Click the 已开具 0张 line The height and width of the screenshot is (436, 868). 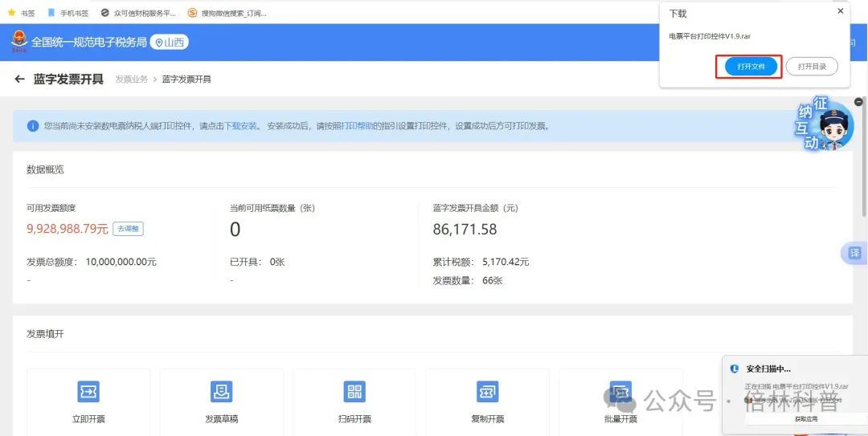point(257,262)
